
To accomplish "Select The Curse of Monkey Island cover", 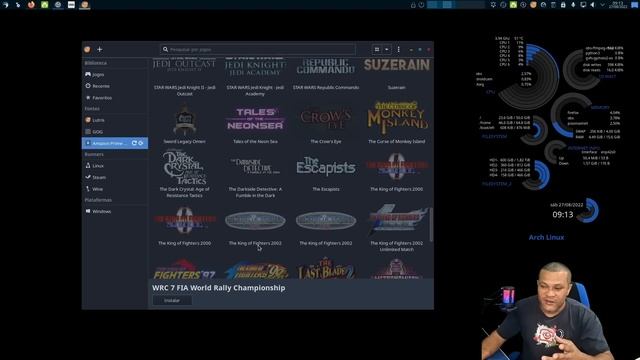I will 397,118.
